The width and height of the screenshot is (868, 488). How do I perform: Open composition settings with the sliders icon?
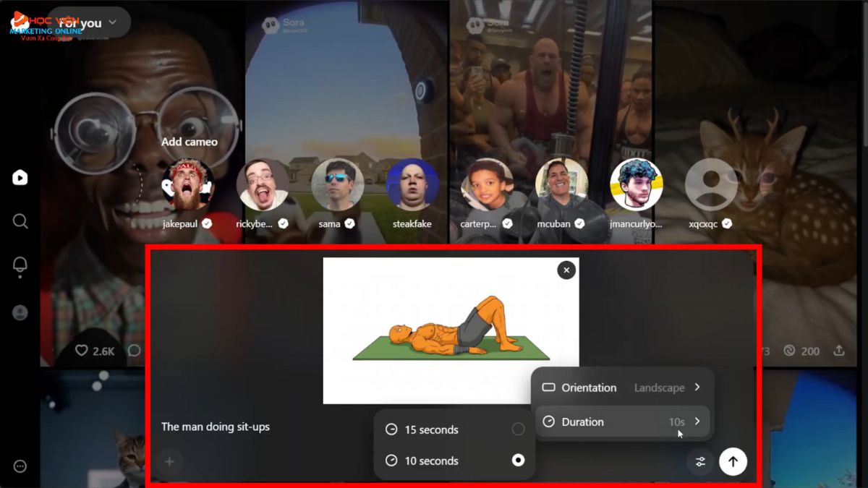pos(699,461)
